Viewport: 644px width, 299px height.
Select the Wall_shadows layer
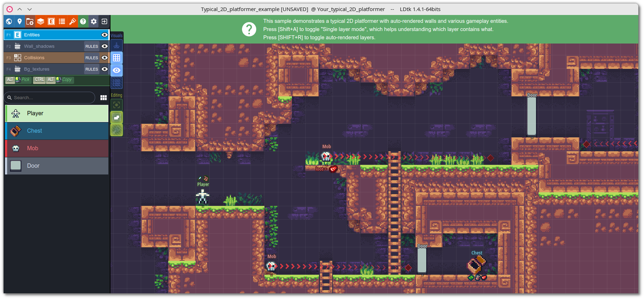[57, 46]
